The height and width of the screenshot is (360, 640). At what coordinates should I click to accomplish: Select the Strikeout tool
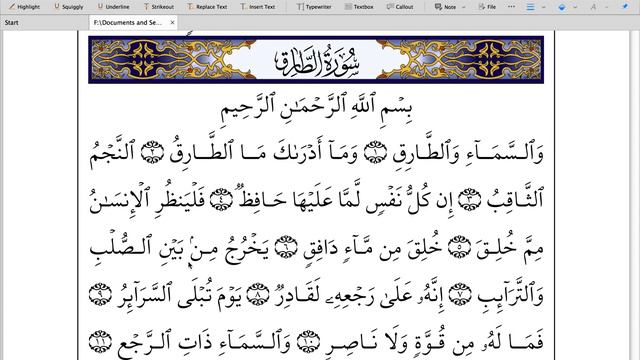[158, 7]
